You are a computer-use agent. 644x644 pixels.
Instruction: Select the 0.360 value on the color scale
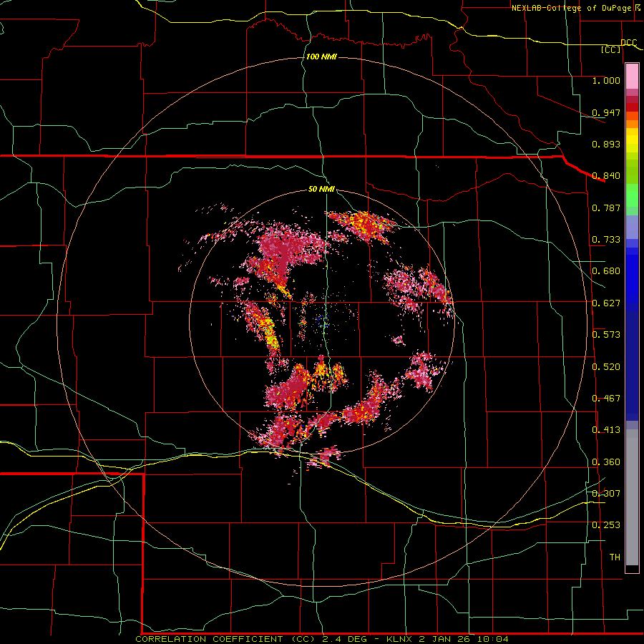tap(606, 462)
